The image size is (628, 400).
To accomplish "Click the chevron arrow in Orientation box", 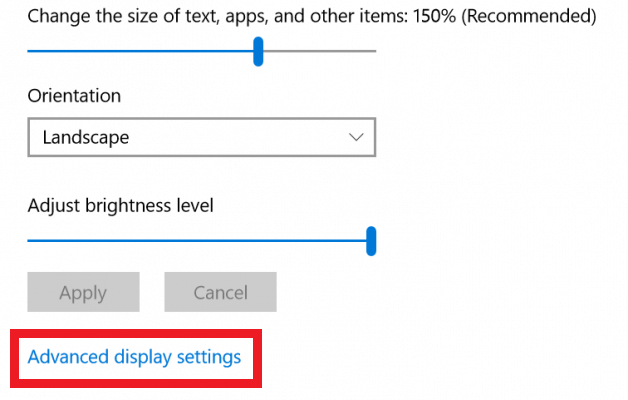I will [x=356, y=138].
